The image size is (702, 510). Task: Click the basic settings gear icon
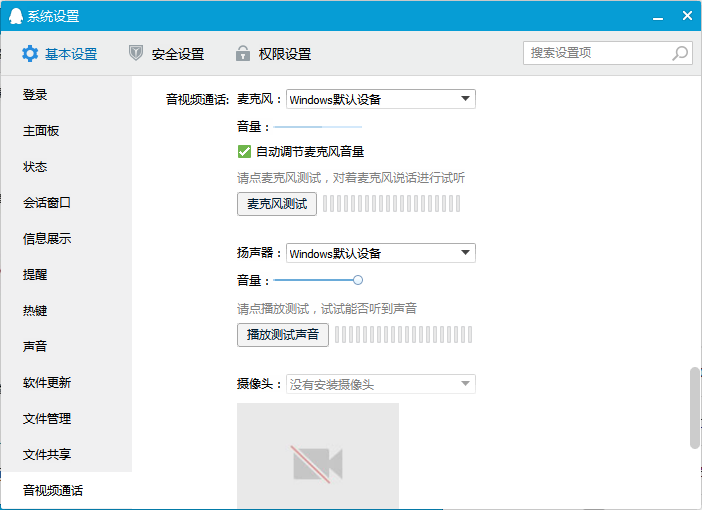(x=30, y=54)
